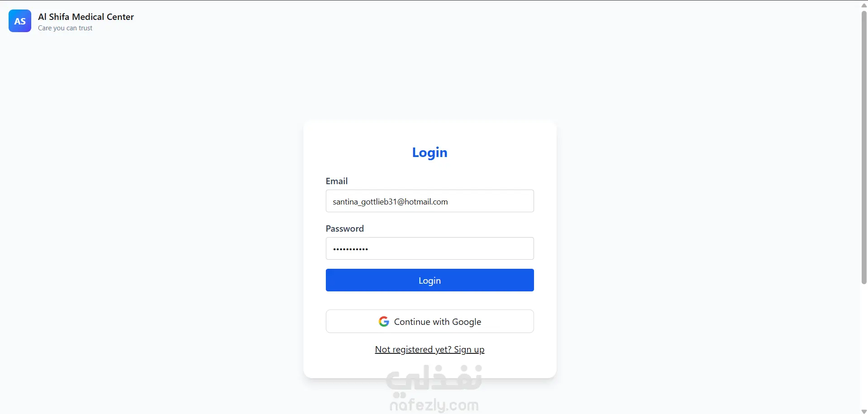Click the Login heading text
Viewport: 868px width, 414px height.
pyautogui.click(x=429, y=152)
